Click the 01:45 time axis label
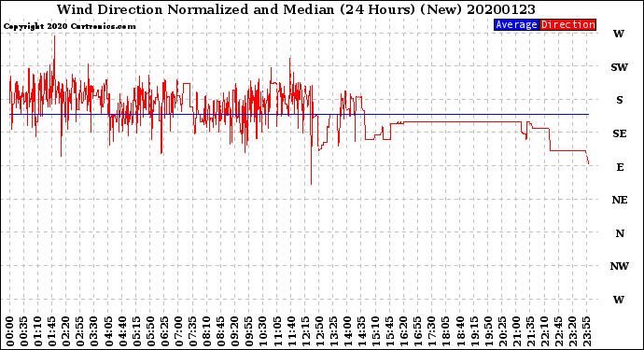 51,331
